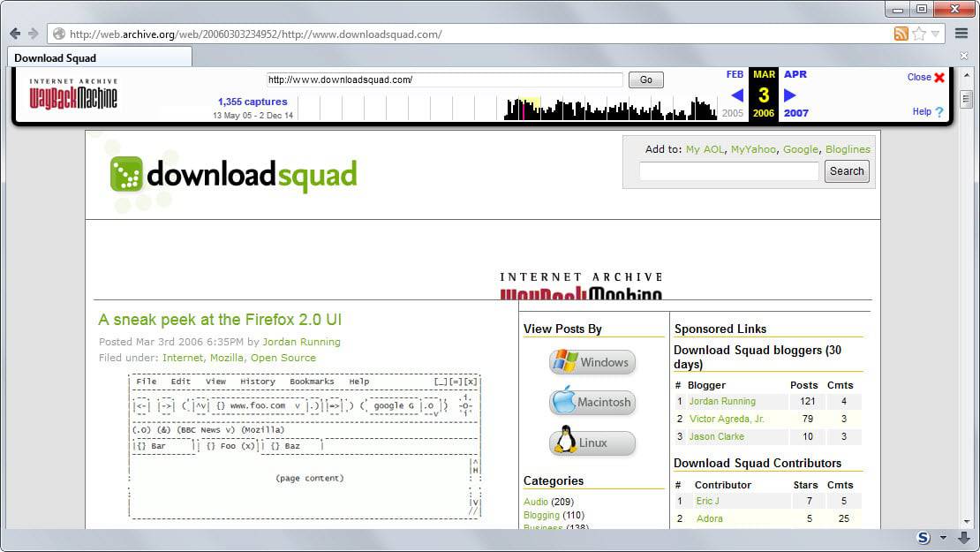Open the 1,355 captures link
Image resolution: width=980 pixels, height=552 pixels.
[253, 102]
